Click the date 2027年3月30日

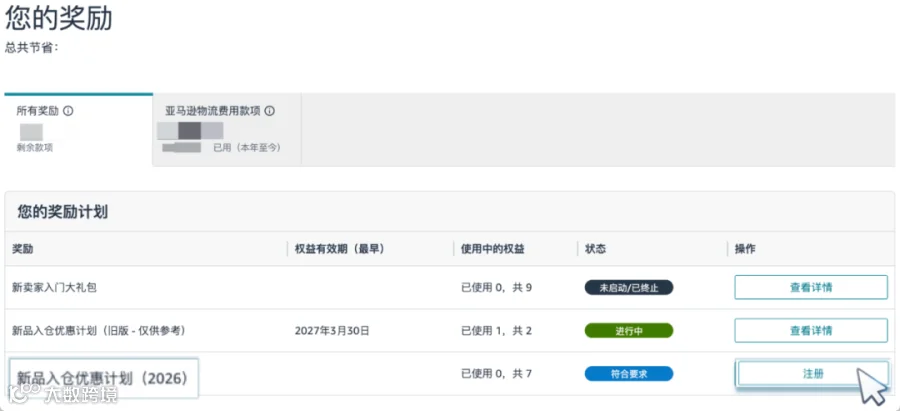tap(332, 331)
